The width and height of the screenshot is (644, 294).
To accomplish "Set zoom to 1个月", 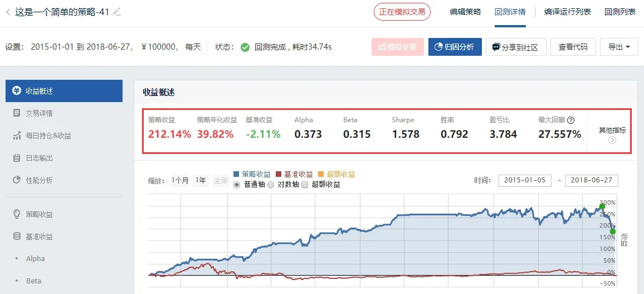I will [x=180, y=180].
